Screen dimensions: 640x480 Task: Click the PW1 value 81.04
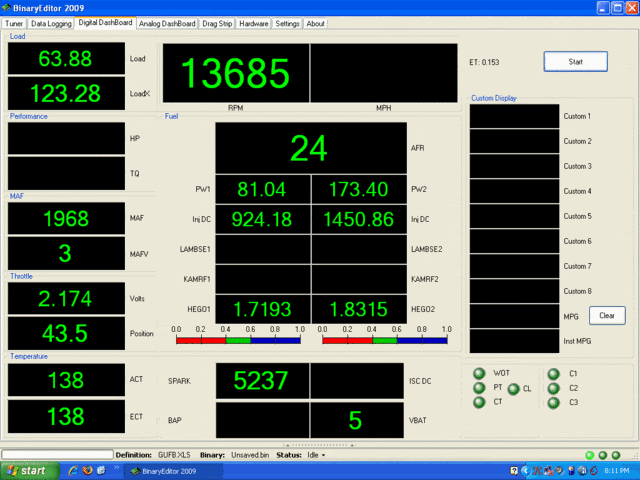(x=263, y=189)
